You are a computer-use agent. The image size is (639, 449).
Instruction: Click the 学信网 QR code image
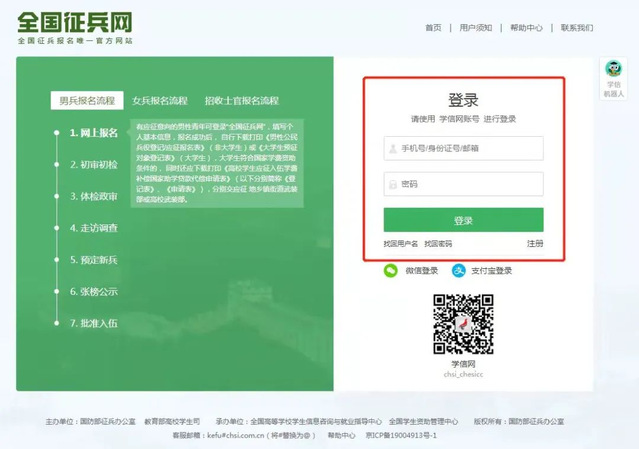tap(463, 324)
